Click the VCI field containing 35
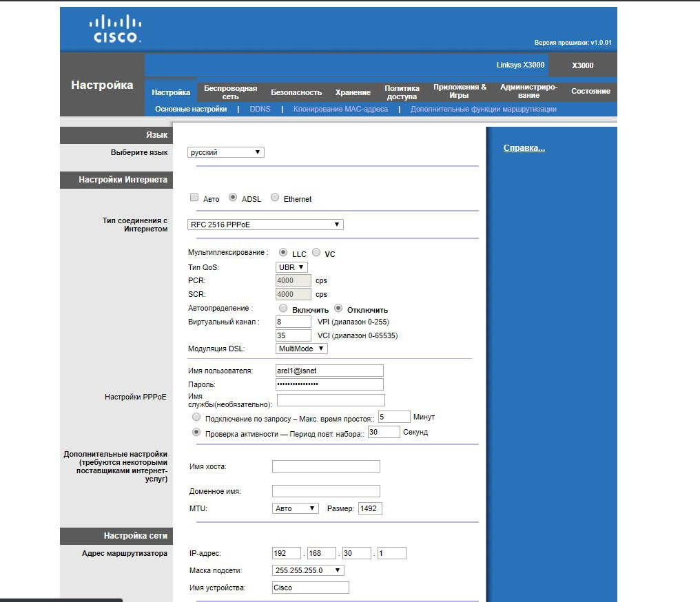 pyautogui.click(x=294, y=335)
